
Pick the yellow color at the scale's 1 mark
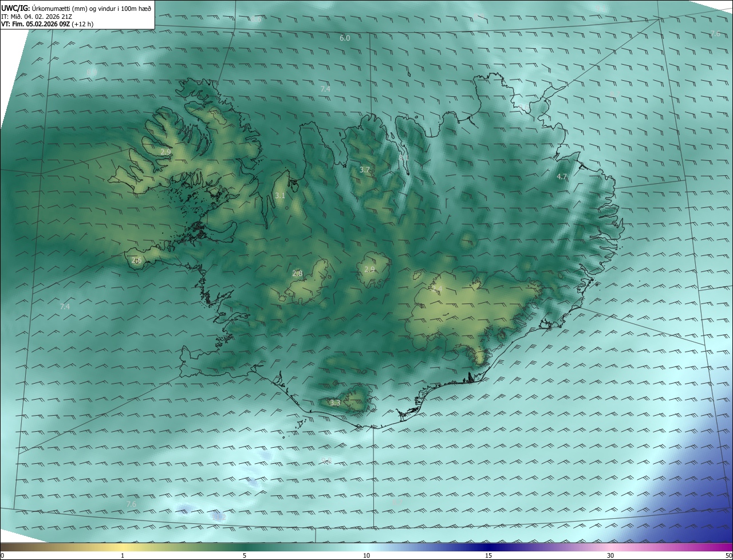[x=123, y=547]
